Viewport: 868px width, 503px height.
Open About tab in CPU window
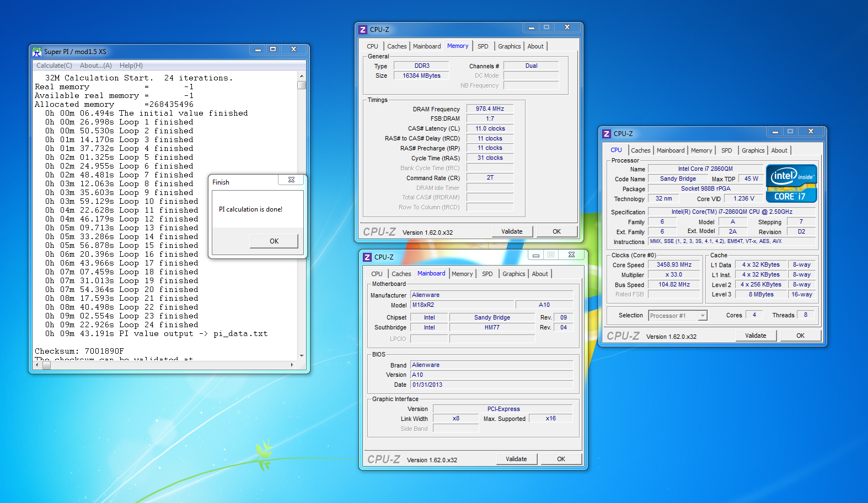779,150
